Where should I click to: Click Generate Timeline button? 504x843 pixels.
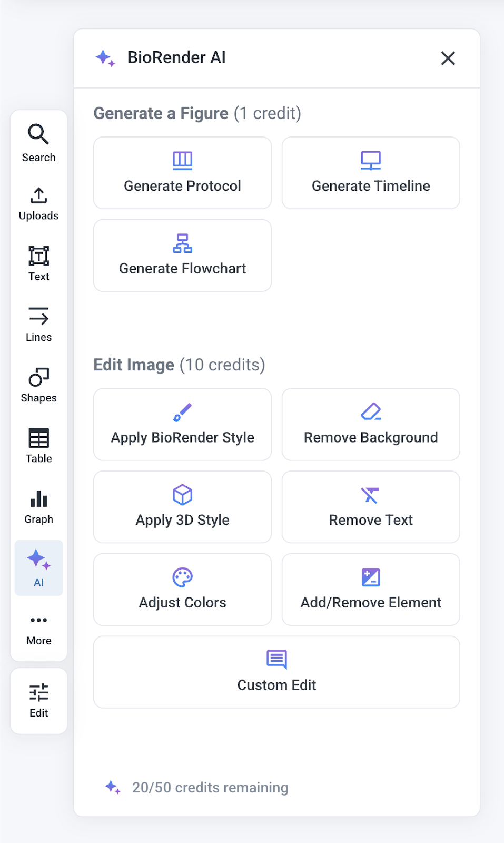click(x=371, y=173)
